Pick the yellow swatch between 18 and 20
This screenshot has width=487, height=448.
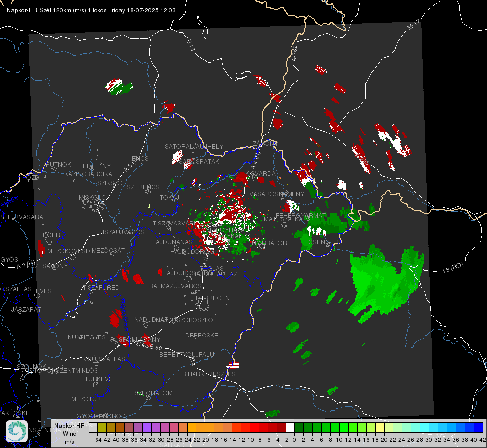[x=380, y=427]
